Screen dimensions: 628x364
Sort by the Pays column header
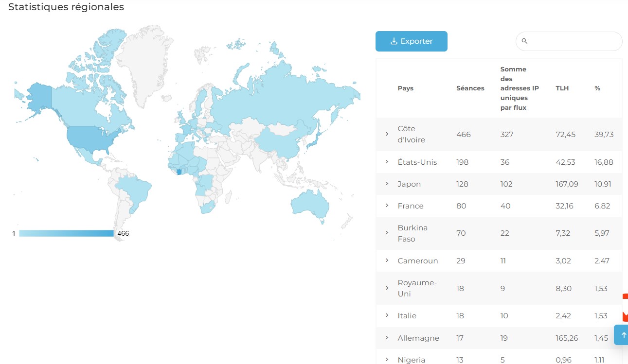click(405, 88)
